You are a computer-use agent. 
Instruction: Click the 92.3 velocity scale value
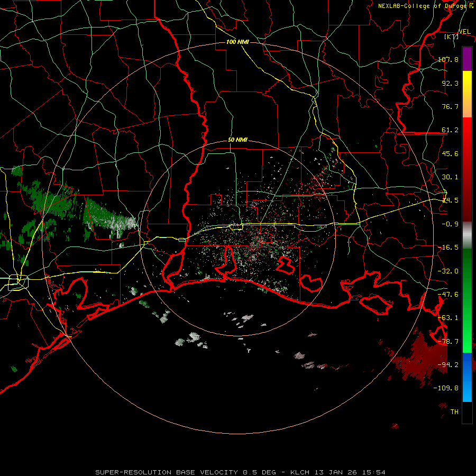click(450, 83)
